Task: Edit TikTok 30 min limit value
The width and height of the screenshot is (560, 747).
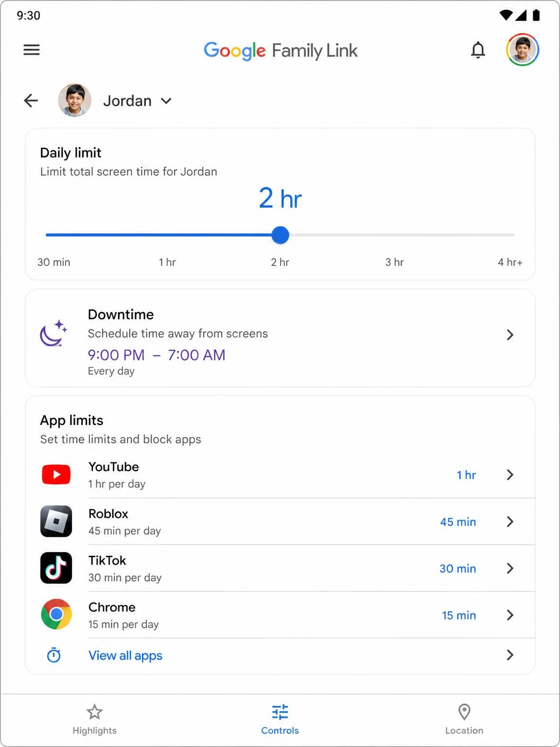Action: tap(458, 569)
